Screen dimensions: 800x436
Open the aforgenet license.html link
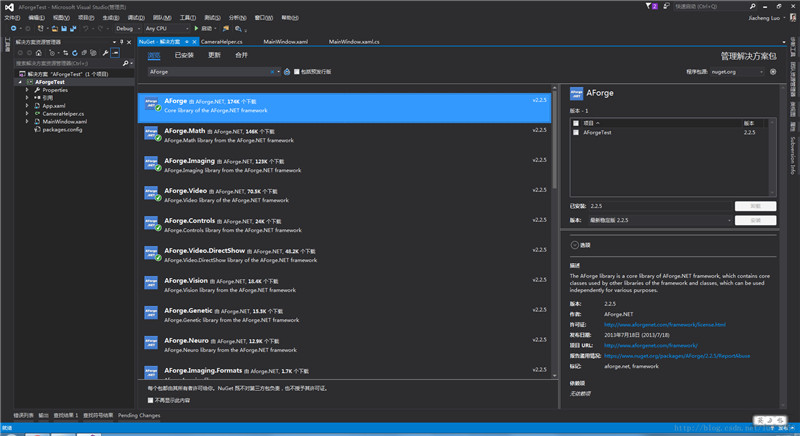(x=665, y=325)
